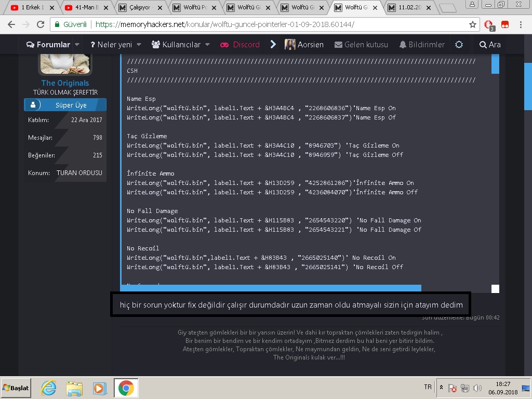
Task: Open Internet Explorer from taskbar
Action: coord(49,388)
